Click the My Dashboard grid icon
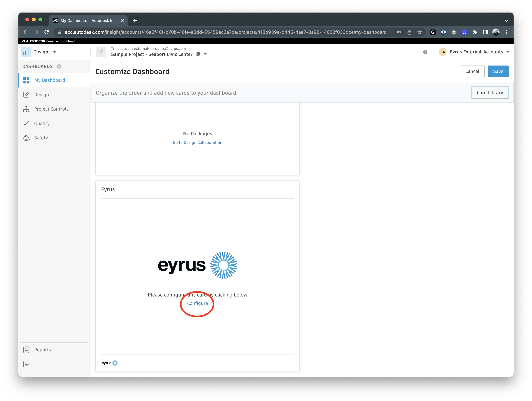 [x=26, y=80]
